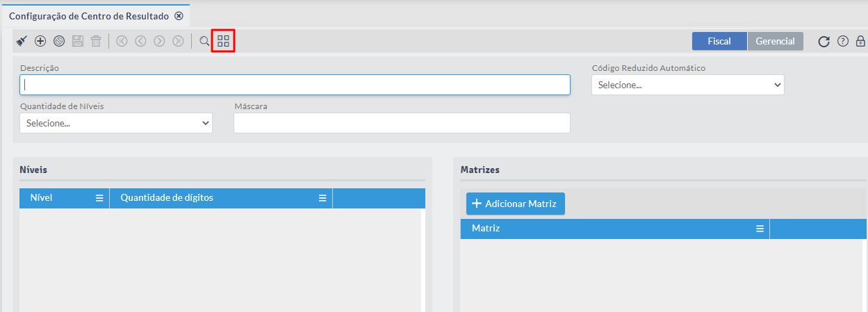Go to the first record
The width and height of the screenshot is (868, 312).
pos(122,41)
